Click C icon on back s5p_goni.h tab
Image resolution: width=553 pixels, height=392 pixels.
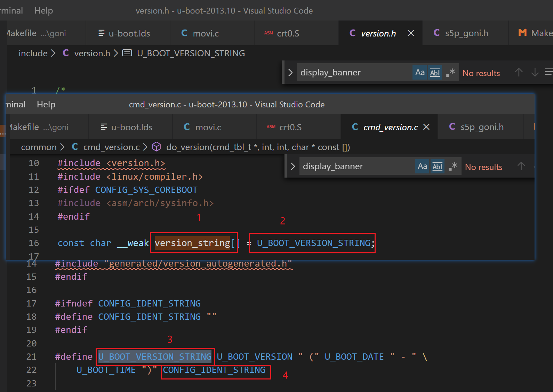436,33
